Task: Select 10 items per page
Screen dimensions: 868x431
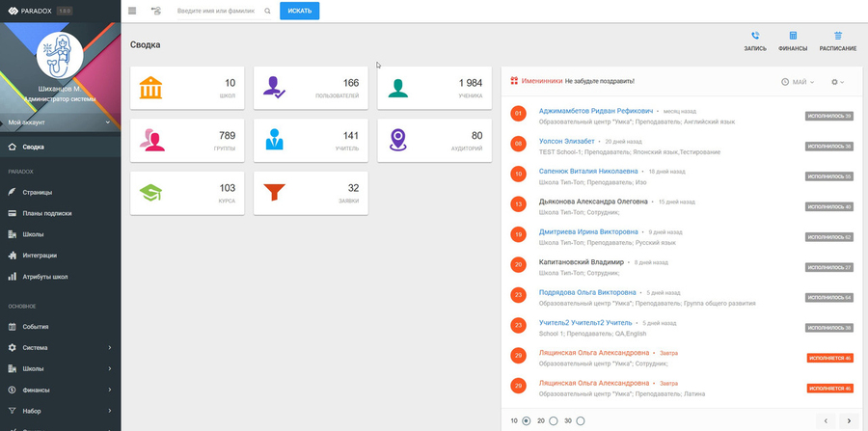Action: [x=526, y=421]
